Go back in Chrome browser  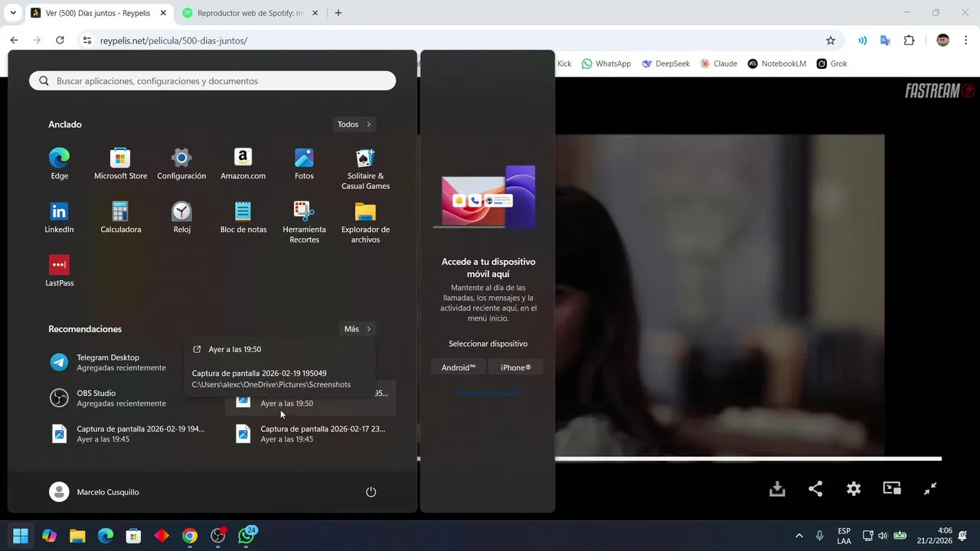pyautogui.click(x=14, y=41)
